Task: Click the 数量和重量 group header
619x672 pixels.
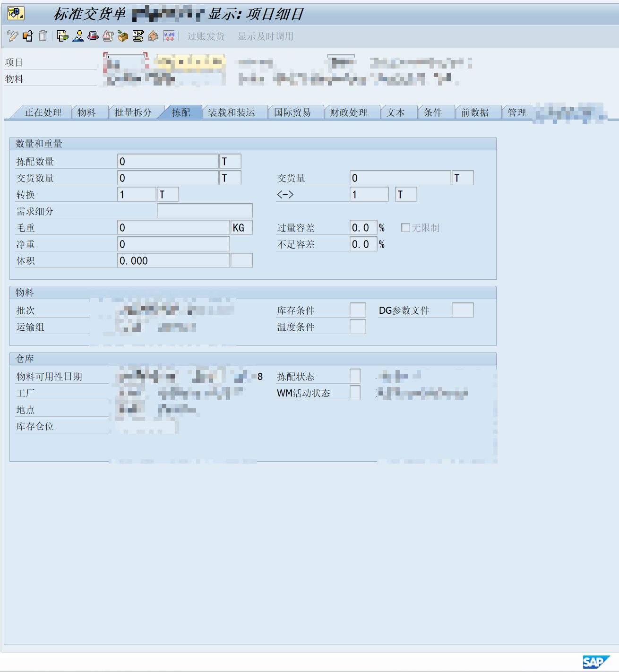Action: (x=253, y=144)
